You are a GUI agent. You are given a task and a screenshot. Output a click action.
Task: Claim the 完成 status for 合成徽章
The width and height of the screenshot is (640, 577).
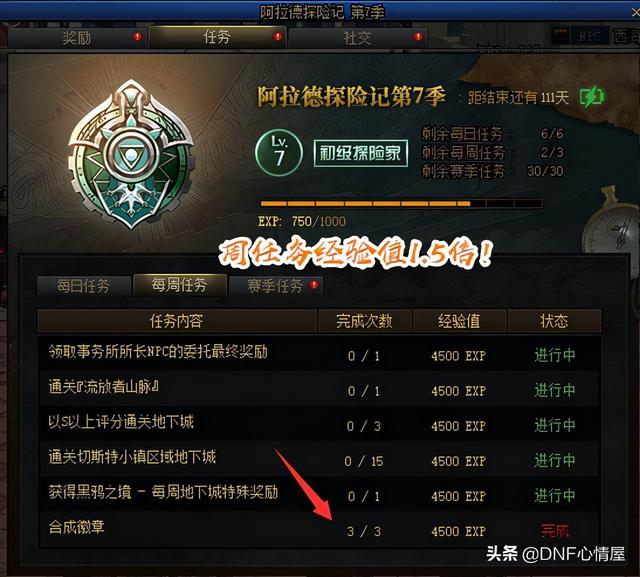point(555,531)
